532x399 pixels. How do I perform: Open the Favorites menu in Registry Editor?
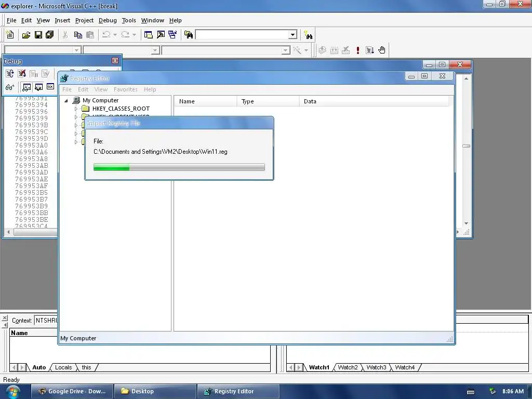tap(126, 89)
